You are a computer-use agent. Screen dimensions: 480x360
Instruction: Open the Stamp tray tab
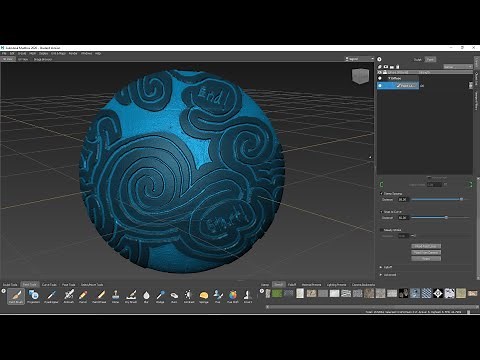265,285
